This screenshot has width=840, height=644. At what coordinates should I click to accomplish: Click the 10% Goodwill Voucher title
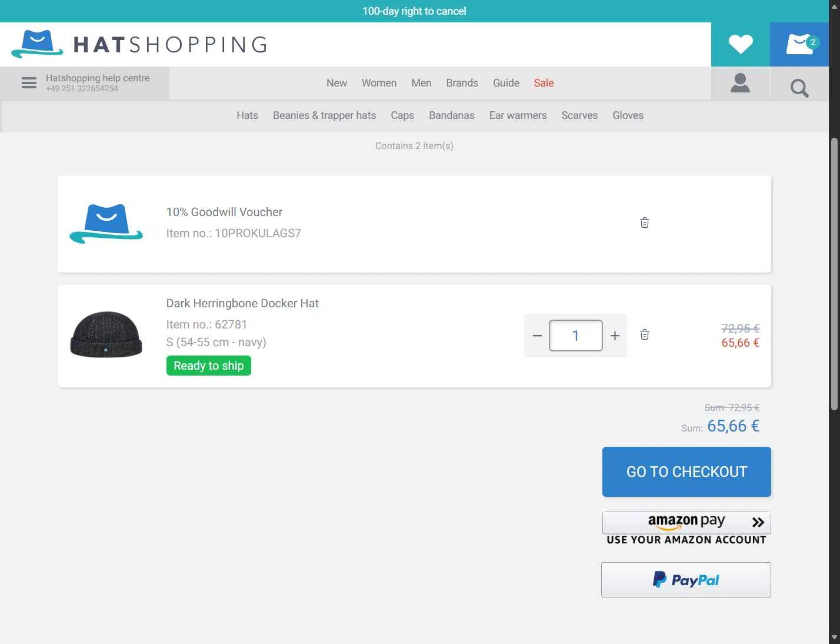pos(224,212)
